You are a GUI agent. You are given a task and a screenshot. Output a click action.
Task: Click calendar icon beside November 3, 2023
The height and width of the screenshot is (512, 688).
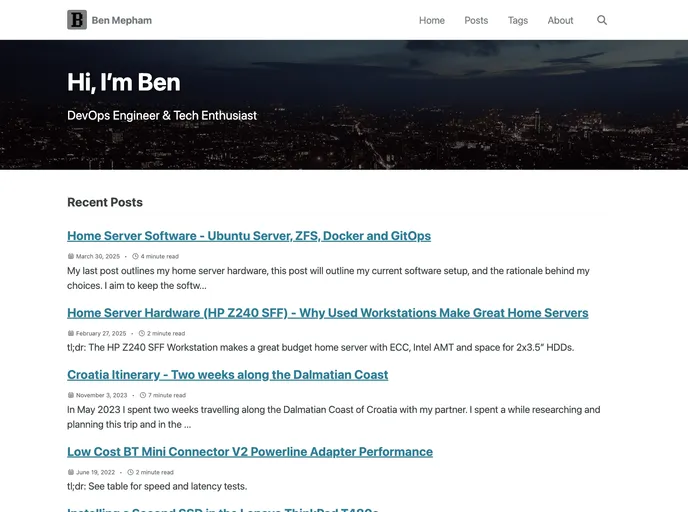[x=71, y=395]
